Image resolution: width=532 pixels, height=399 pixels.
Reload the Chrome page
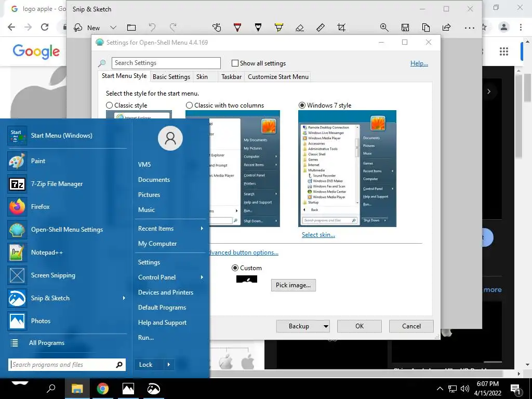pyautogui.click(x=45, y=27)
